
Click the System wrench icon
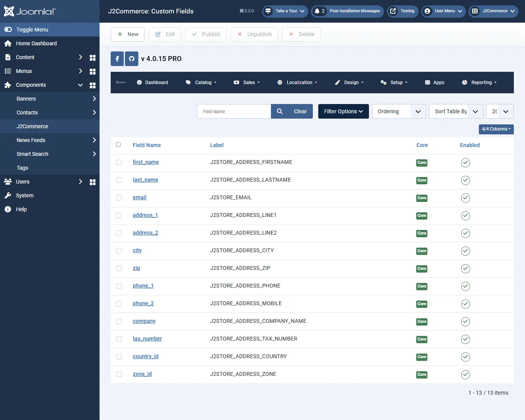8,195
